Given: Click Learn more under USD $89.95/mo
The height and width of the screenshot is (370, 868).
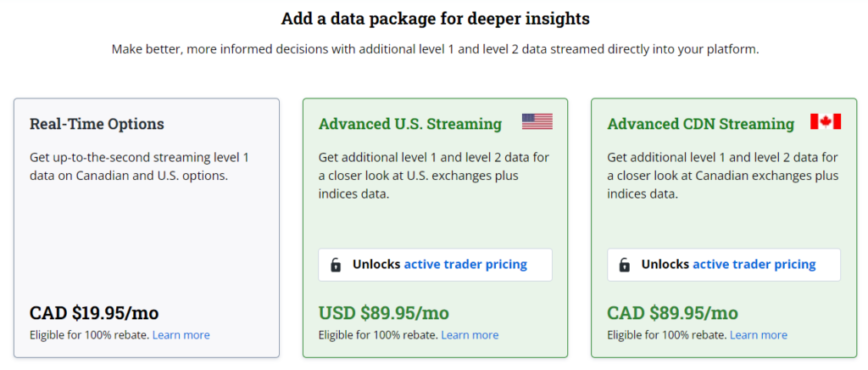Looking at the screenshot, I should tap(470, 335).
